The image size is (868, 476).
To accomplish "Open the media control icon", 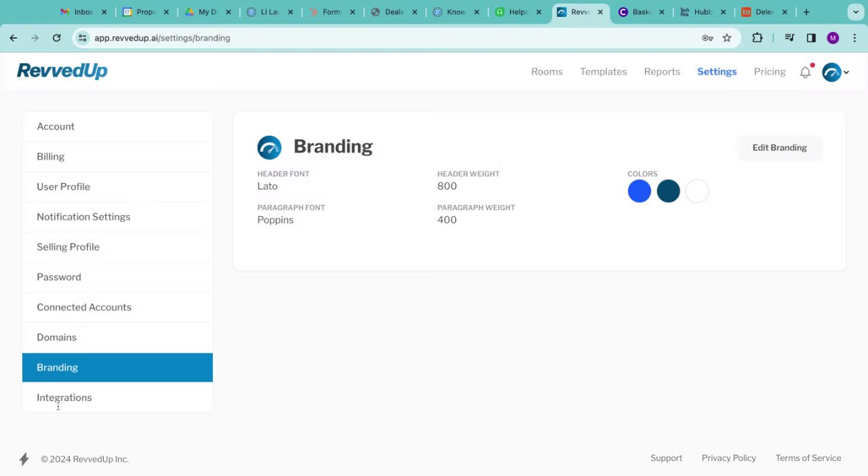I will coord(789,38).
